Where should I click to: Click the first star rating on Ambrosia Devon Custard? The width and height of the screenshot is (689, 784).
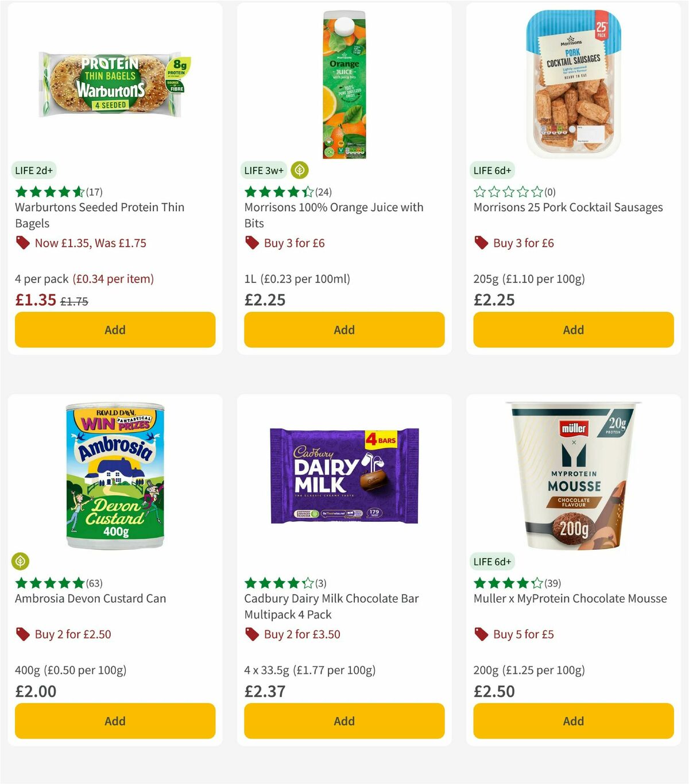point(20,583)
